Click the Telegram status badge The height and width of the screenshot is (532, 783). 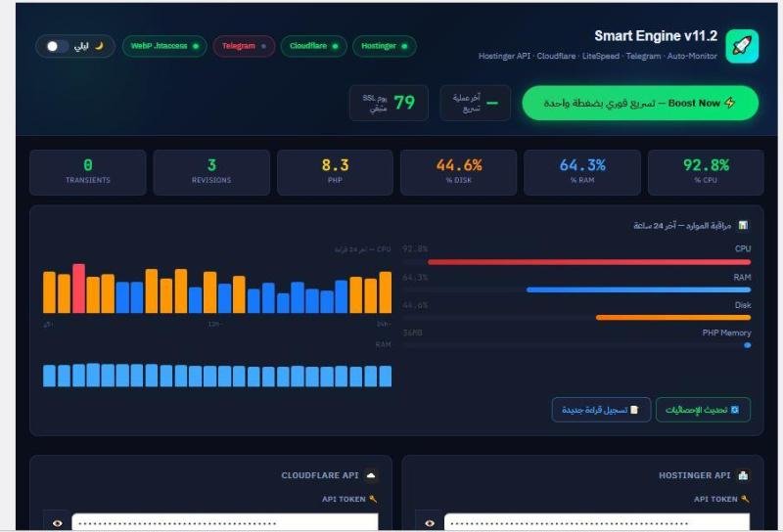pos(244,46)
